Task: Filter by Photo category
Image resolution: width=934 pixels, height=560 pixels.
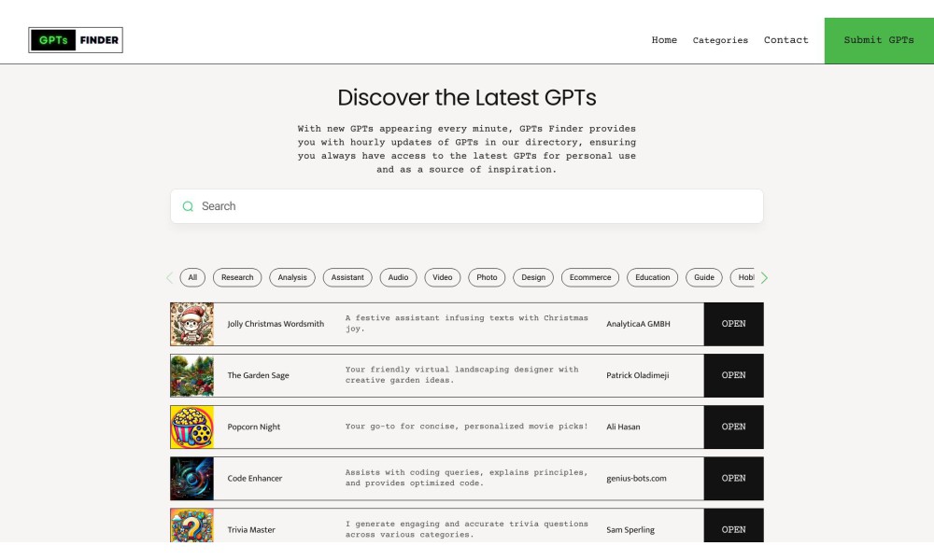Action: [487, 277]
